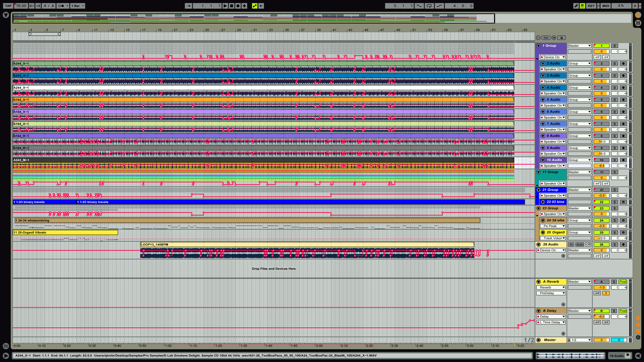The image size is (644, 362).
Task: Open 6 Audio Group routing dropdown
Action: 579,112
